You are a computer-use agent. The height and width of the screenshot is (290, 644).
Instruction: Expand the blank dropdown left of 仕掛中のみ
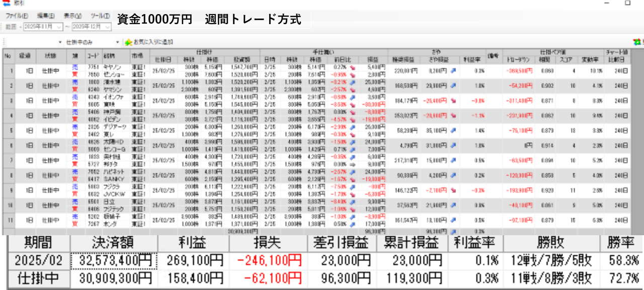pyautogui.click(x=60, y=42)
